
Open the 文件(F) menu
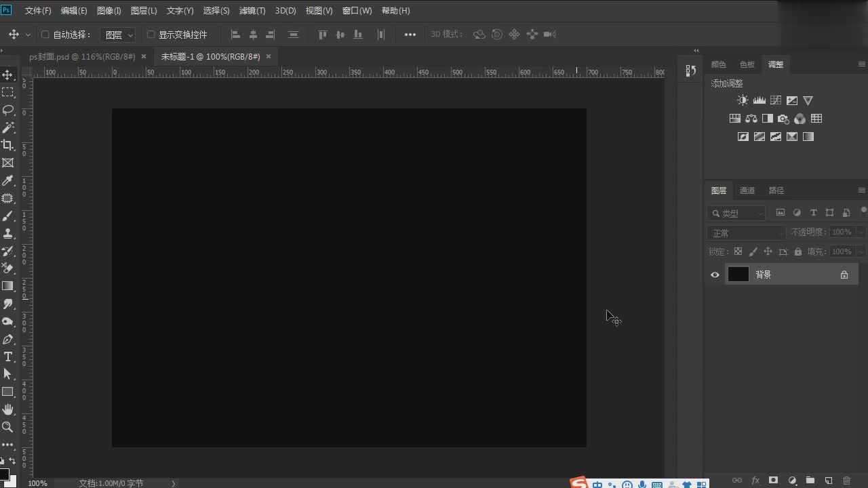point(38,11)
